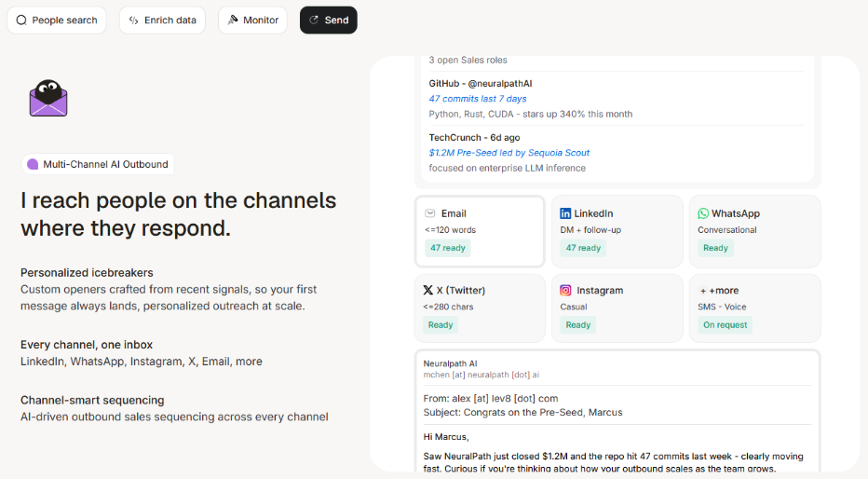The width and height of the screenshot is (868, 479).
Task: Click the 'Every channel, one inbox' heading
Action: 87,345
